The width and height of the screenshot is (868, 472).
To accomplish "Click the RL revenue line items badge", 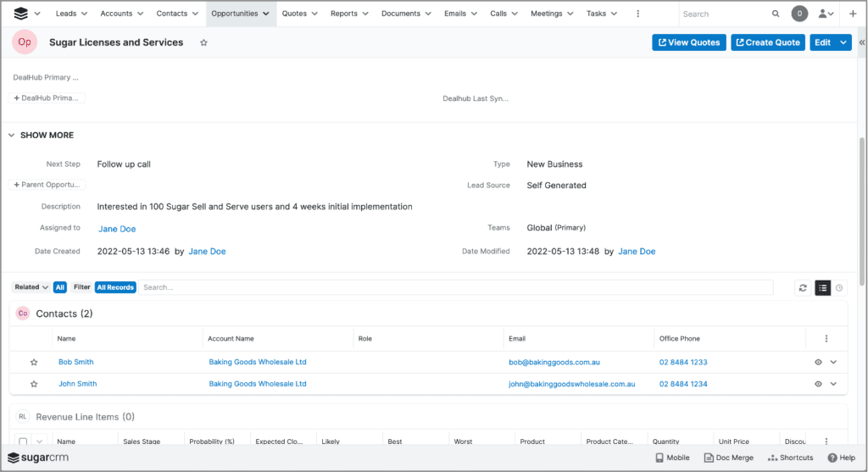I will [23, 417].
